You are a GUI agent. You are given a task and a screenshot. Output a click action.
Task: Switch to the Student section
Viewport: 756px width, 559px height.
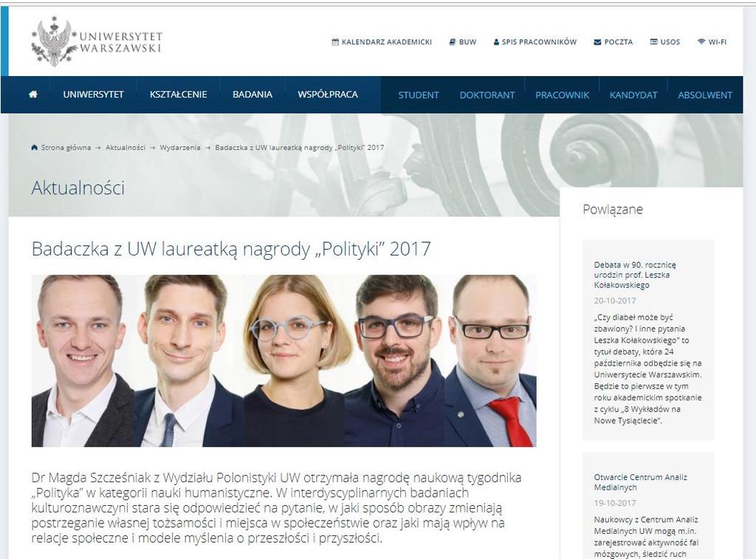click(419, 95)
